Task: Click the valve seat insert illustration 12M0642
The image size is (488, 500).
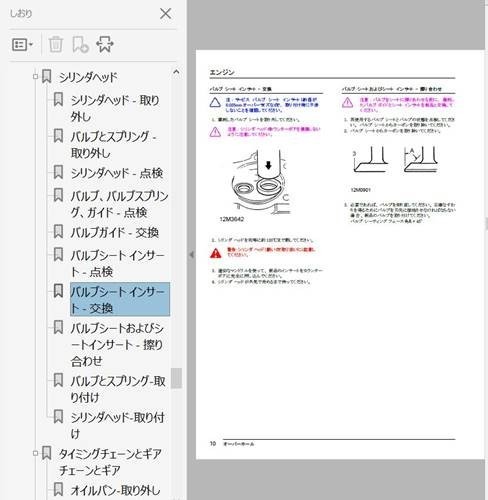Action: point(261,182)
